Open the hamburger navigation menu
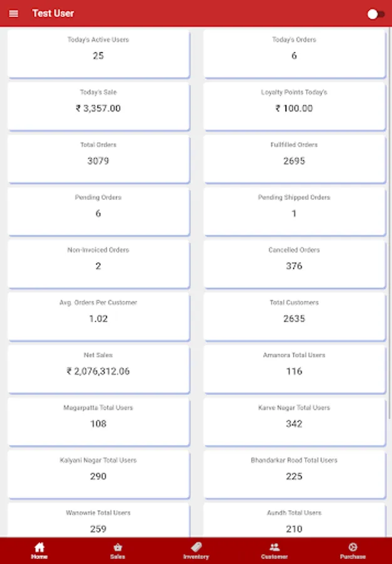 click(14, 13)
